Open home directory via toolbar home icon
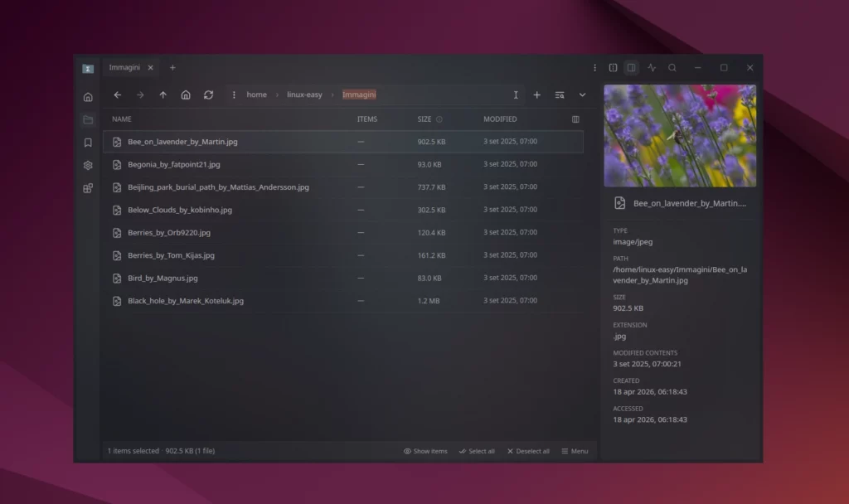 click(x=186, y=94)
